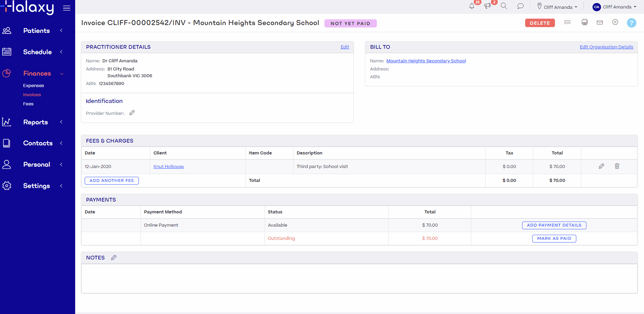The image size is (644, 314).
Task: Click the announcements megaphone icon
Action: pos(487,6)
